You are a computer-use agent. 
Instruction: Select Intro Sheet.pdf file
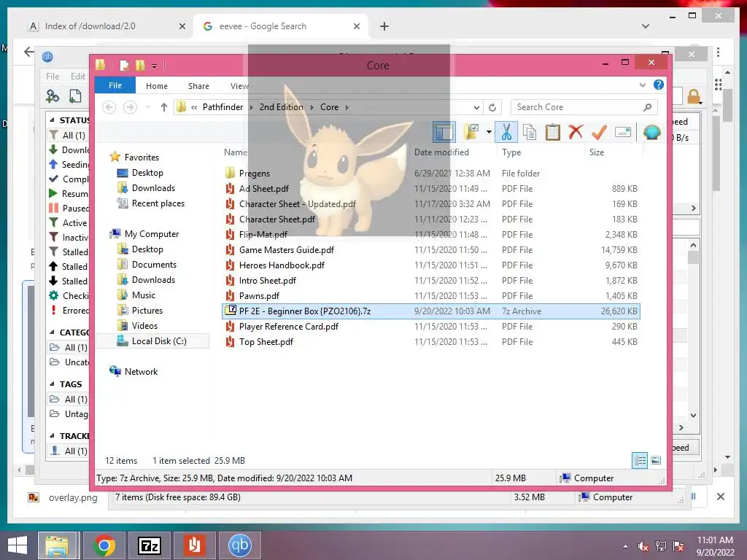point(267,281)
